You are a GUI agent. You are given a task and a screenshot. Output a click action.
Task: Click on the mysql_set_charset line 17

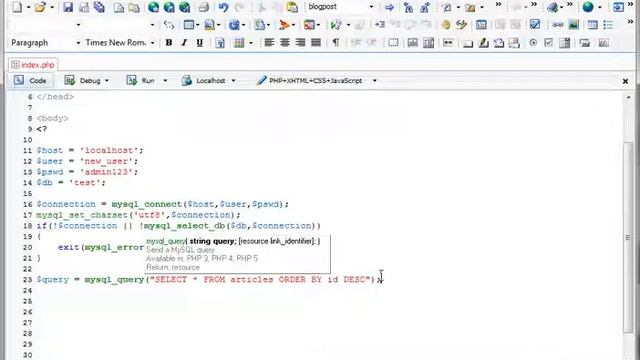138,215
